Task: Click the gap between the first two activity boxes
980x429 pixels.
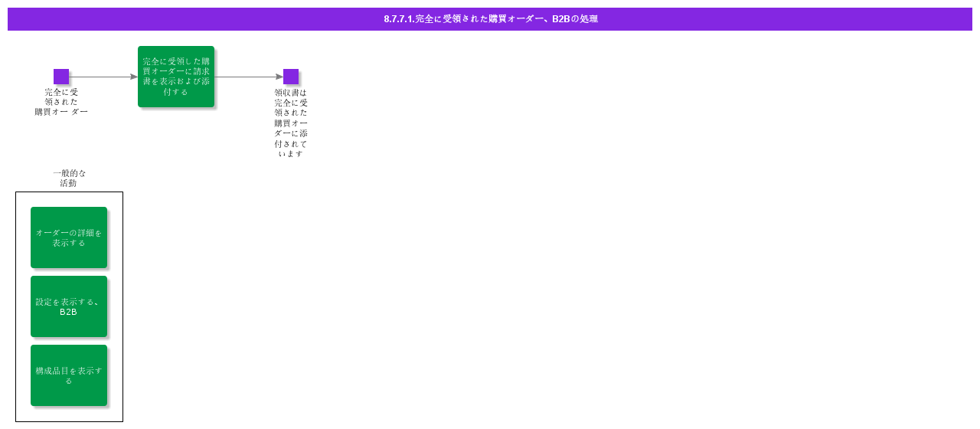Action: (69, 272)
